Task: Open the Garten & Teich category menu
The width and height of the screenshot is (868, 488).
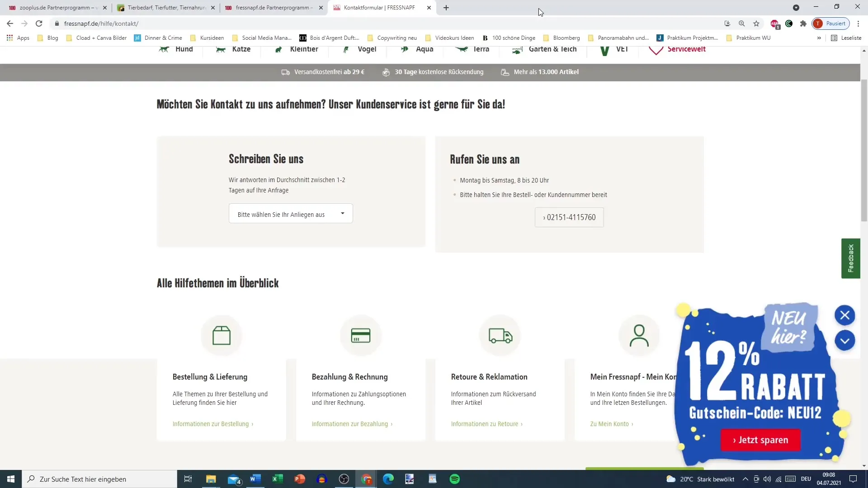Action: point(544,50)
